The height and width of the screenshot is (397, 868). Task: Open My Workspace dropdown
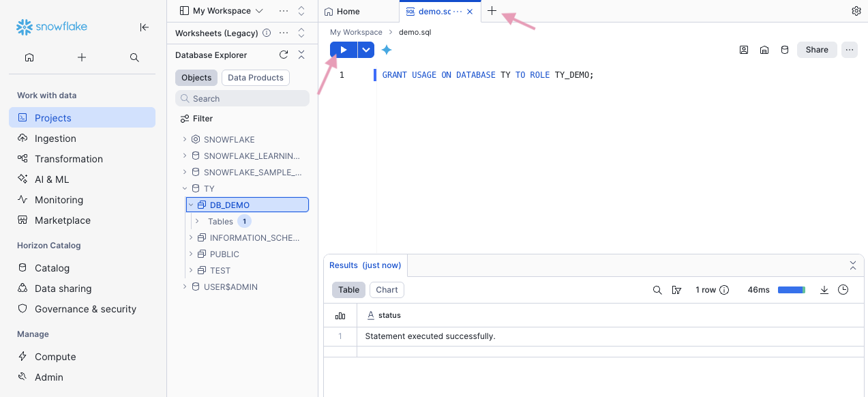221,11
